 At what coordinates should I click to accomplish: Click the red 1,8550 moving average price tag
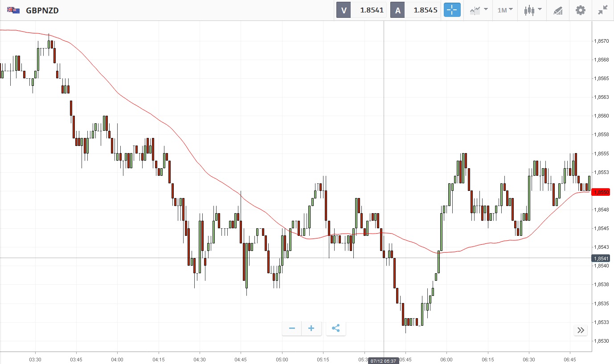click(601, 192)
